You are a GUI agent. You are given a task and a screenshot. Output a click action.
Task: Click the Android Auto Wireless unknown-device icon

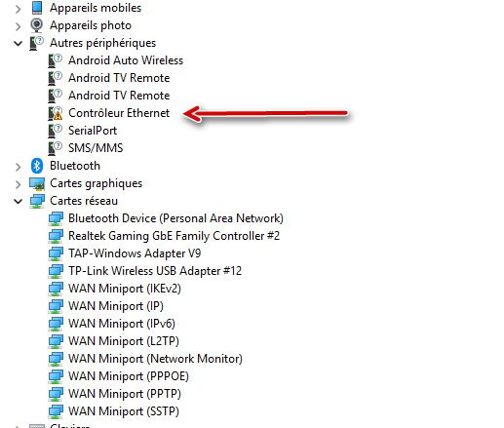[56, 60]
